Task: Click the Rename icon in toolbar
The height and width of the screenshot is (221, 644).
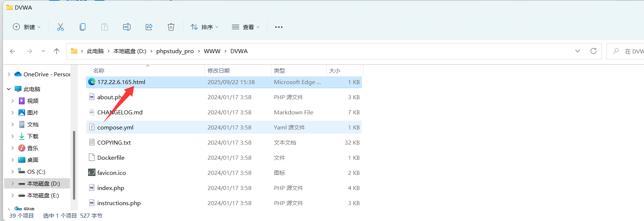Action: pos(127,27)
